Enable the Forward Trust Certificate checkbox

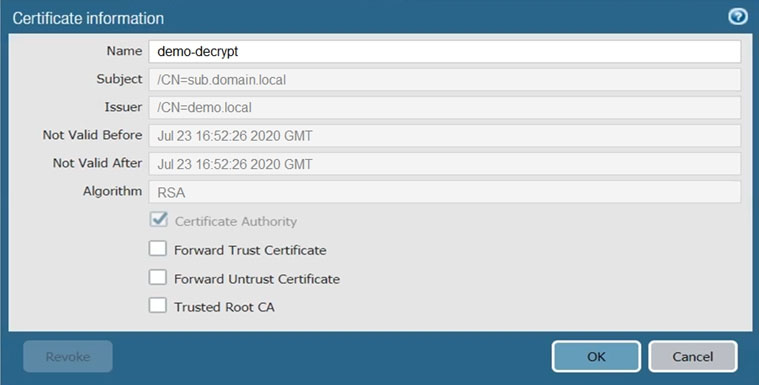(157, 249)
